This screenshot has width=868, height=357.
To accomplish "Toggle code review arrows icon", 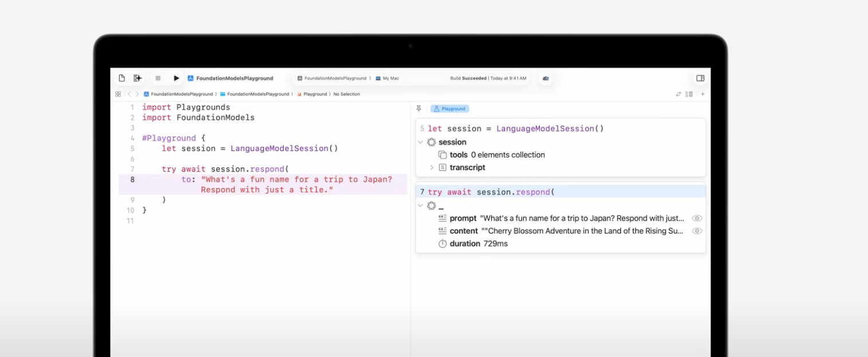I will pyautogui.click(x=678, y=94).
